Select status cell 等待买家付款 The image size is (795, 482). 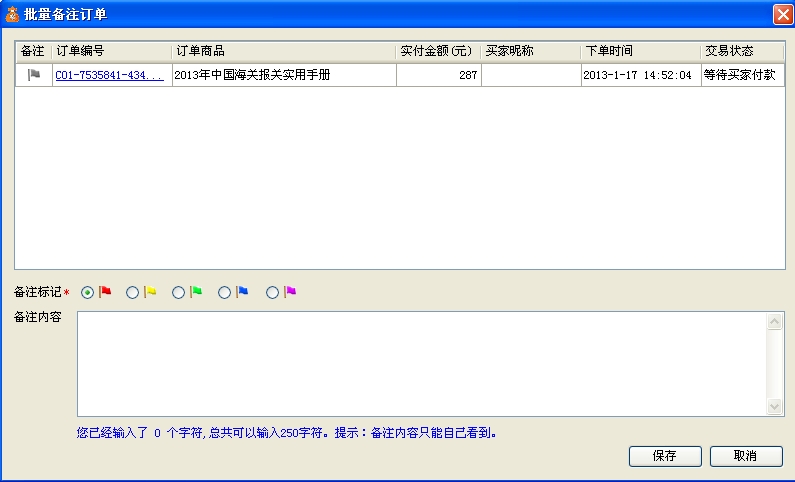coord(743,75)
